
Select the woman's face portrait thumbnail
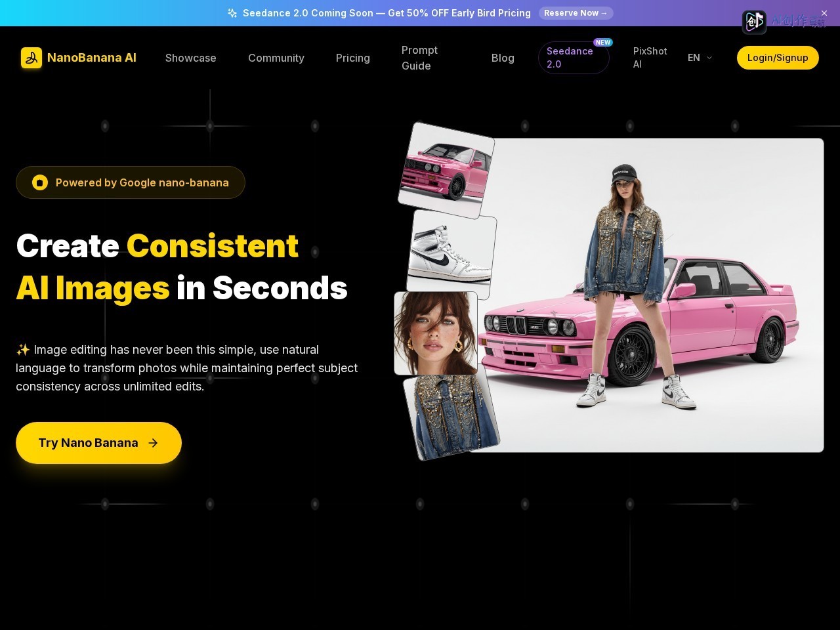436,333
